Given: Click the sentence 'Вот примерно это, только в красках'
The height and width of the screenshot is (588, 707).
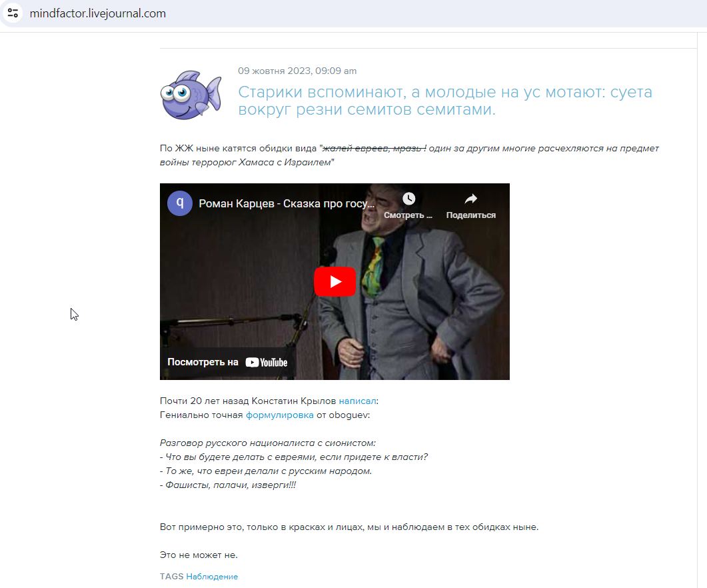Looking at the screenshot, I should [349, 527].
